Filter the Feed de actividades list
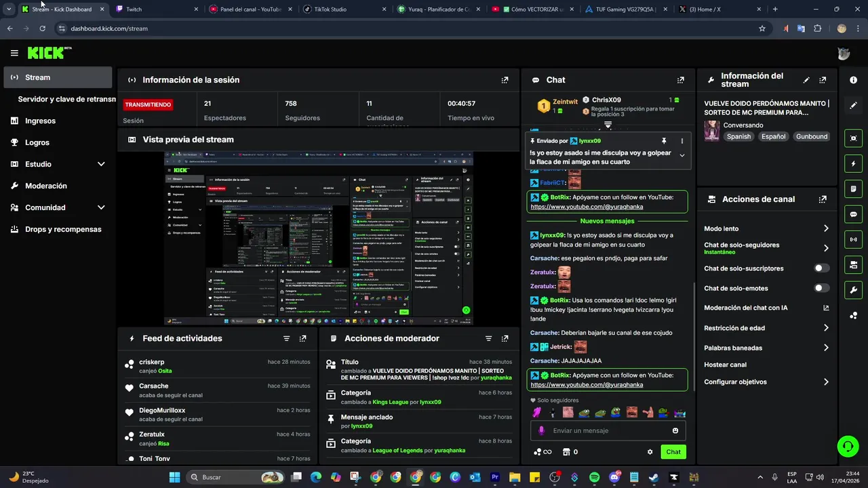Image resolution: width=868 pixels, height=488 pixels. 286,338
